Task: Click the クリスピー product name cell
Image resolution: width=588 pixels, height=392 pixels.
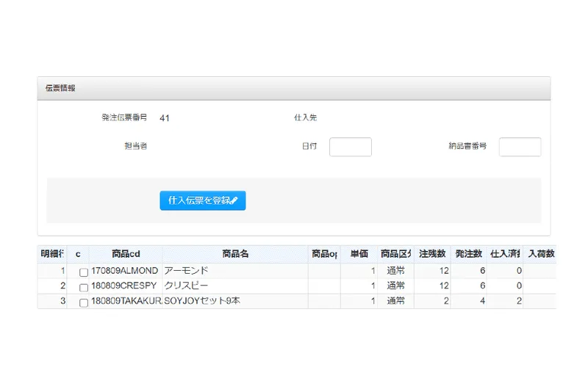Action: 235,286
